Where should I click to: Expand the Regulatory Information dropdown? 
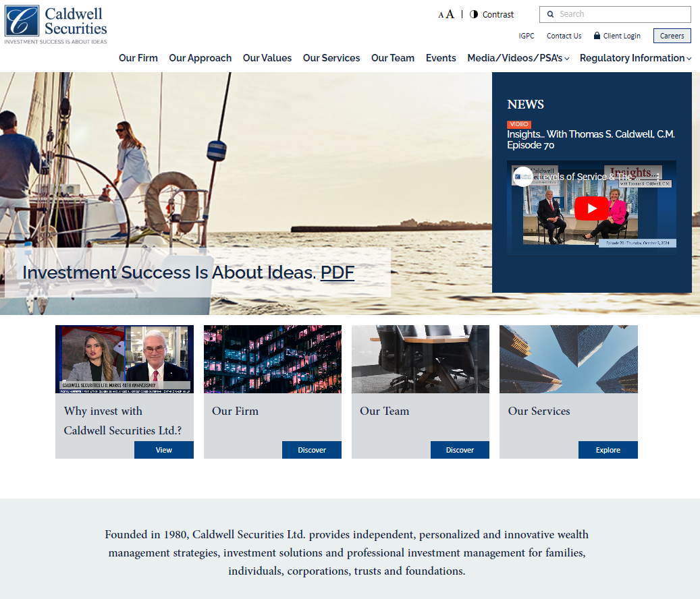[635, 58]
